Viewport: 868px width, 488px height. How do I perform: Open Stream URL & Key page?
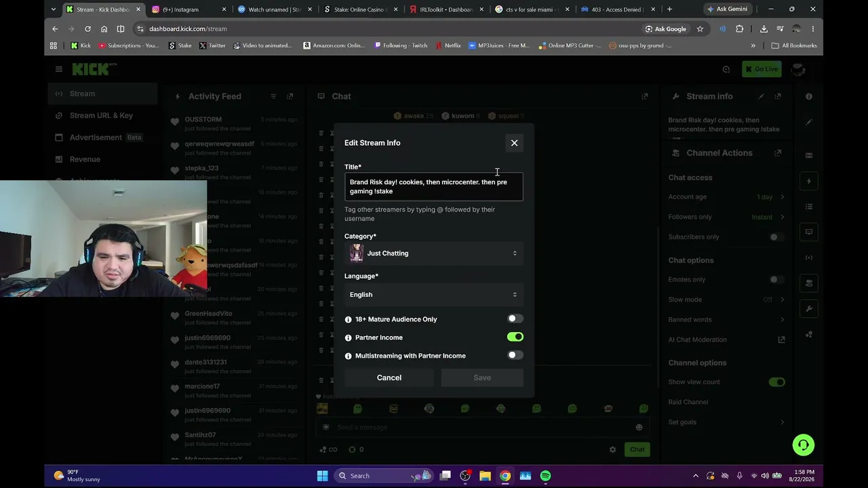click(x=102, y=115)
